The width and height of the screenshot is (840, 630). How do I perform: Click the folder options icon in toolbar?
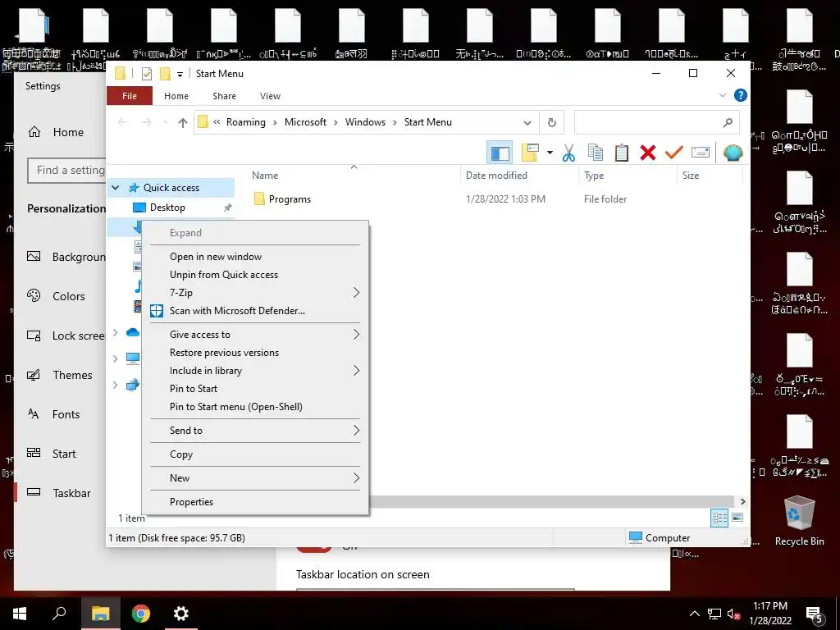click(530, 153)
